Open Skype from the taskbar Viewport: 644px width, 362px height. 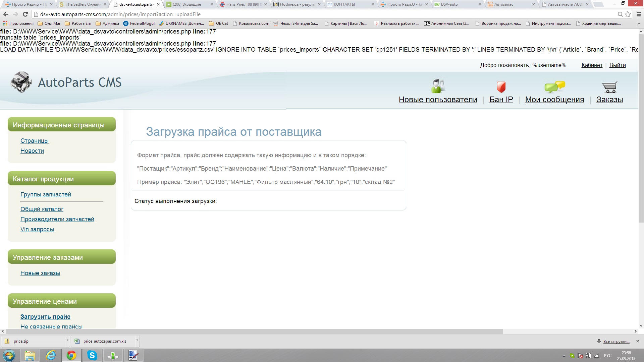(92, 355)
